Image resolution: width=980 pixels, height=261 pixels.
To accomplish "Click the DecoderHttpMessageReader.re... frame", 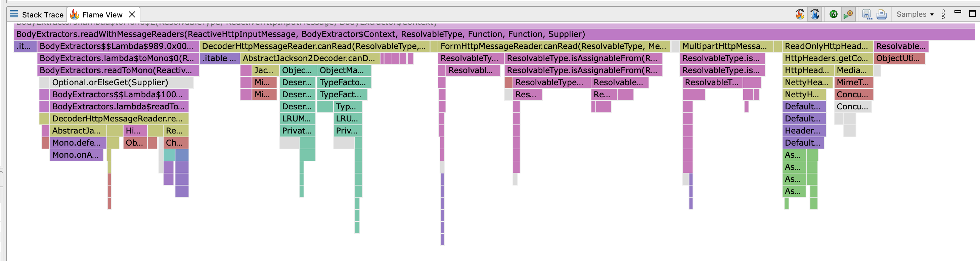I will pyautogui.click(x=119, y=118).
